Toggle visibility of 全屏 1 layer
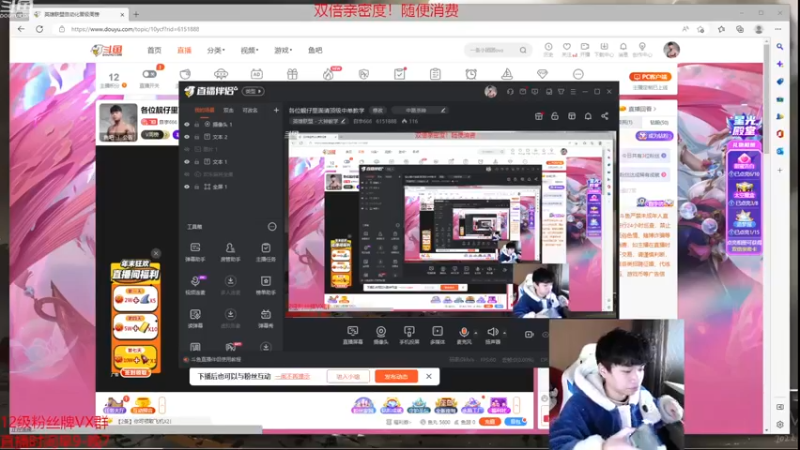This screenshot has height=450, width=800. tap(187, 187)
